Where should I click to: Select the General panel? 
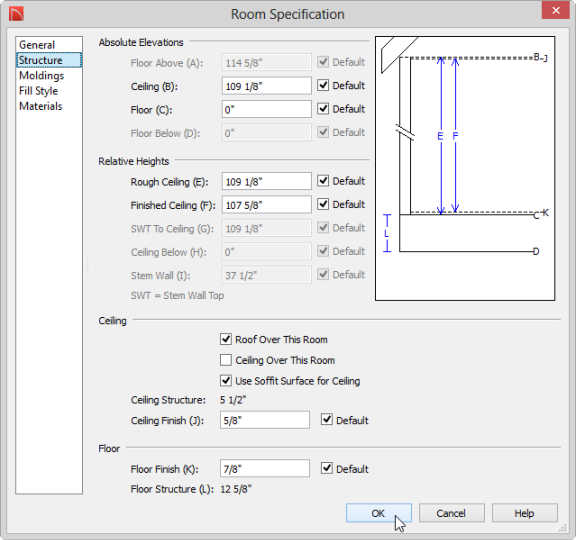click(x=37, y=45)
